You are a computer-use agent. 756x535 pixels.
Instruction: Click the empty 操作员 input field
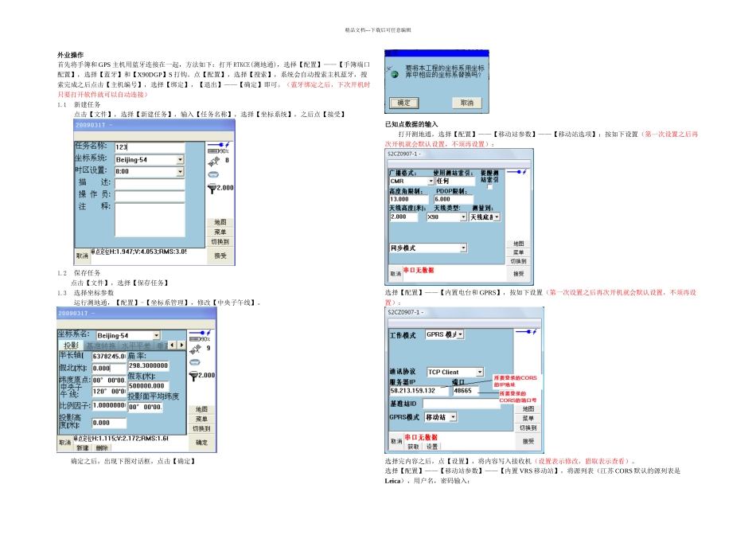150,195
